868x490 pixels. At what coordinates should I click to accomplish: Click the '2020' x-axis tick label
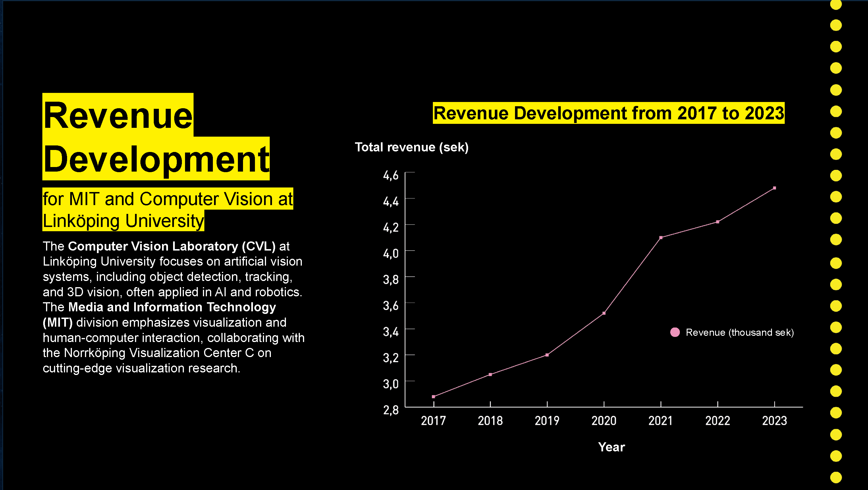point(604,421)
